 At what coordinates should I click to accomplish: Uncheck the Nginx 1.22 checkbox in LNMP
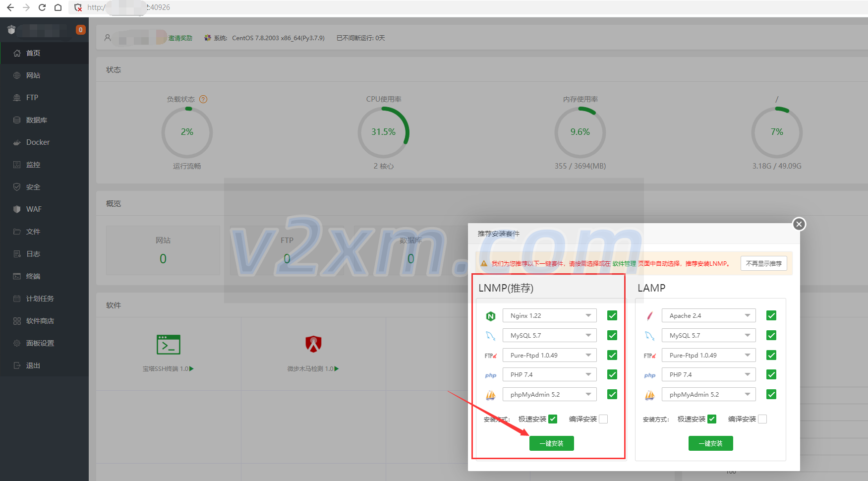(x=612, y=315)
